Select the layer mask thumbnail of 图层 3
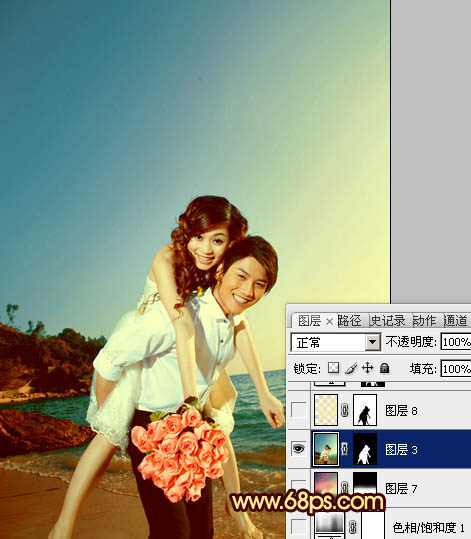Image resolution: width=471 pixels, height=539 pixels. [x=365, y=449]
